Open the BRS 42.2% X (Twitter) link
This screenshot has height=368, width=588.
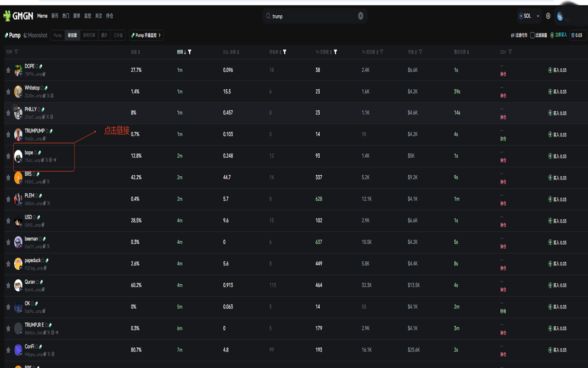tap(48, 182)
